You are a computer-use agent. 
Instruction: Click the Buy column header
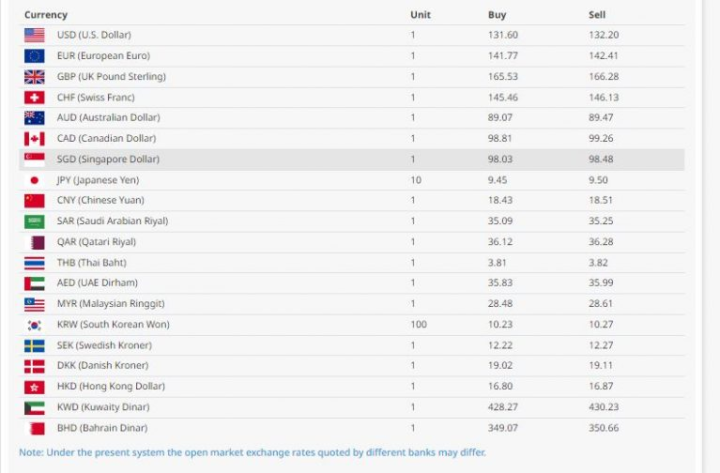click(x=497, y=15)
